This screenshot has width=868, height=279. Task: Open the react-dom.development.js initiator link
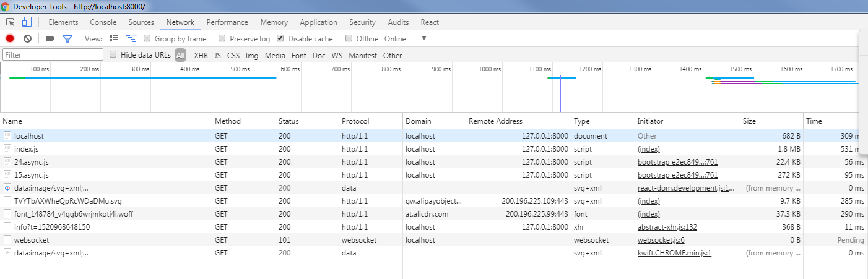tap(686, 187)
